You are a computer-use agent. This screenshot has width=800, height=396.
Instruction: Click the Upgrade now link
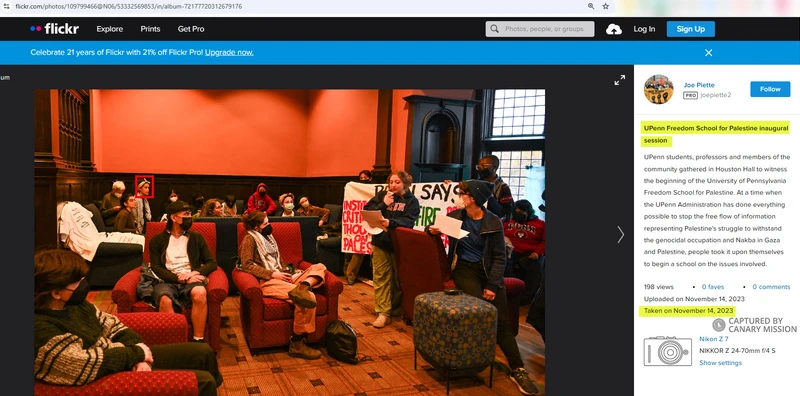(229, 53)
